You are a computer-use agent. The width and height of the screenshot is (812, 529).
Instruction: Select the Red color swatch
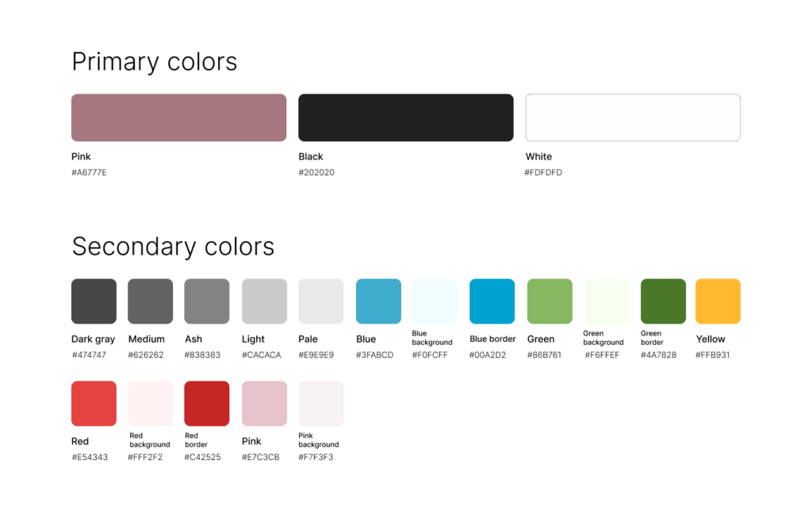(94, 404)
